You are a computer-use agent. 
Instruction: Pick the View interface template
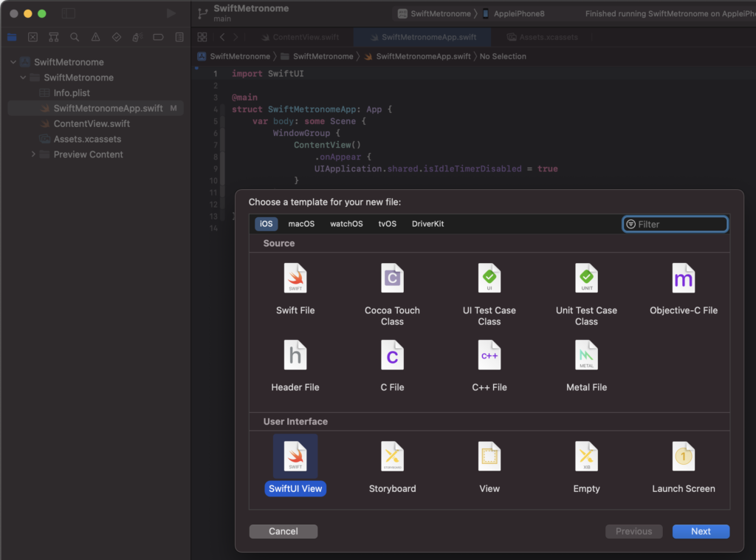489,467
